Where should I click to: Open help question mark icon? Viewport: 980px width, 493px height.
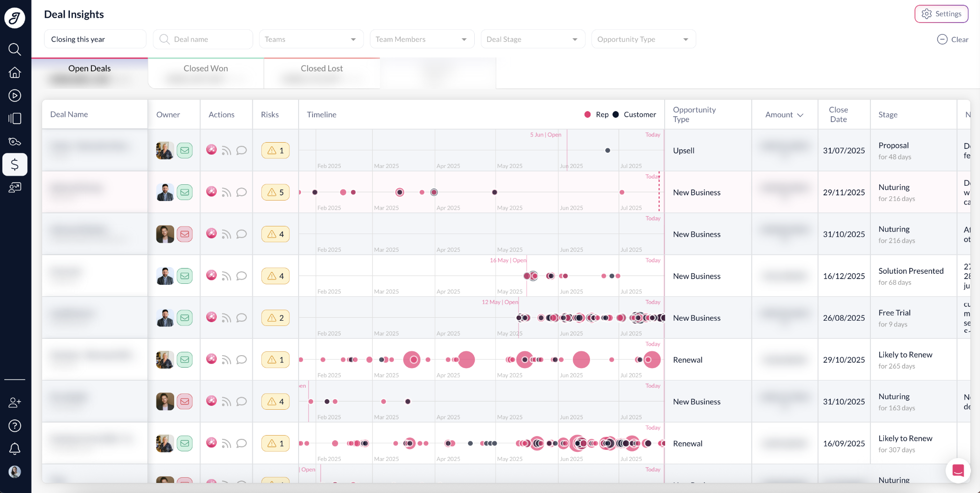[x=15, y=426]
